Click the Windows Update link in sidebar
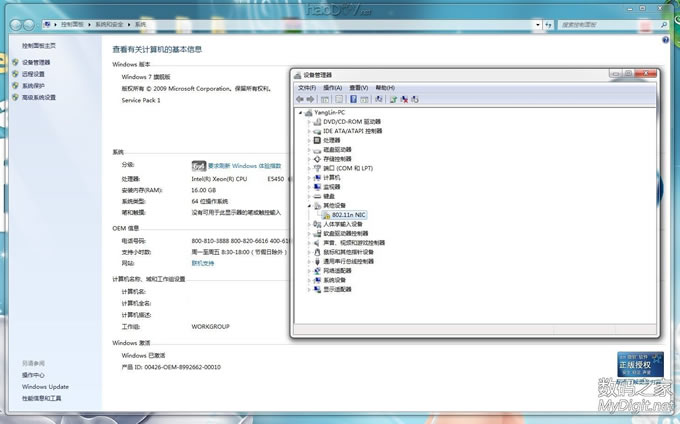Screen dimensions: 680x424 click(45, 386)
